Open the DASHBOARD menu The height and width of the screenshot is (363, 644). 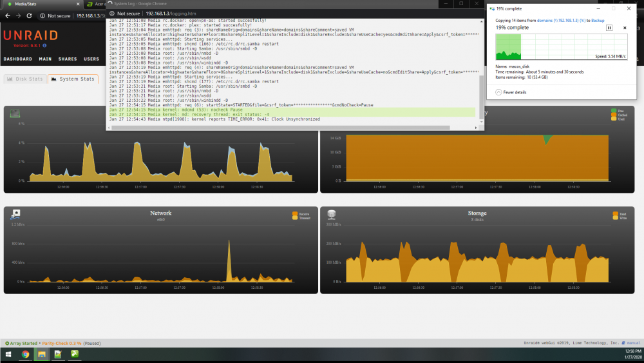click(x=17, y=59)
